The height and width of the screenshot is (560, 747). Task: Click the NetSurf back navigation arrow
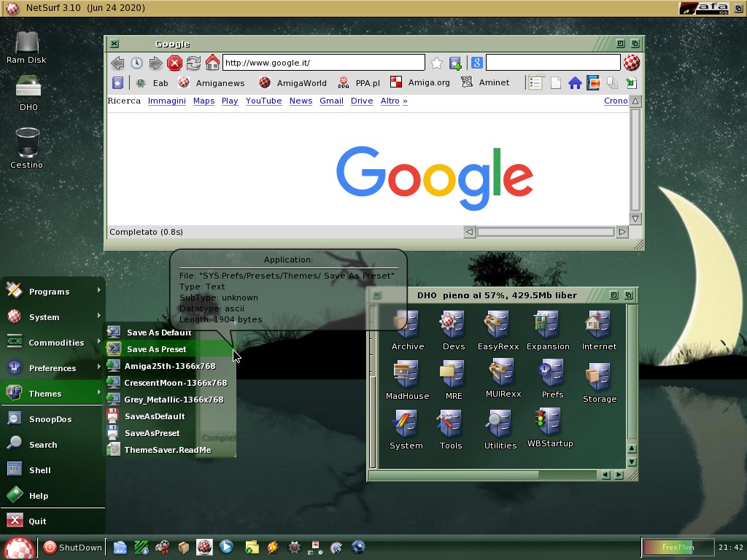(x=117, y=63)
